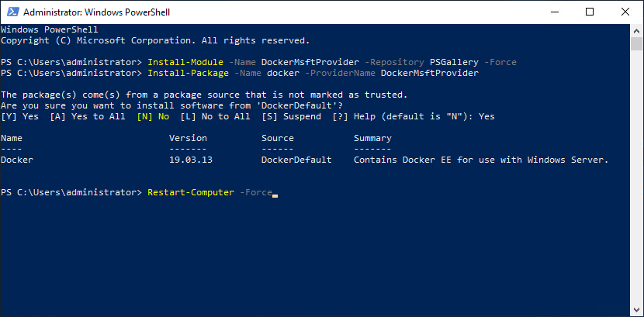
Task: Click the Install-Package command word
Action: click(x=182, y=73)
